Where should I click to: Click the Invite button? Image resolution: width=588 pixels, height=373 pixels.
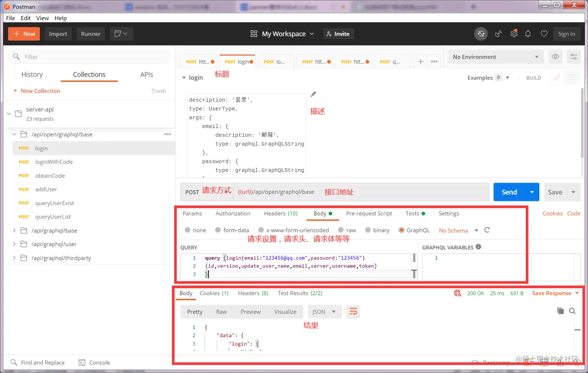[x=338, y=34]
